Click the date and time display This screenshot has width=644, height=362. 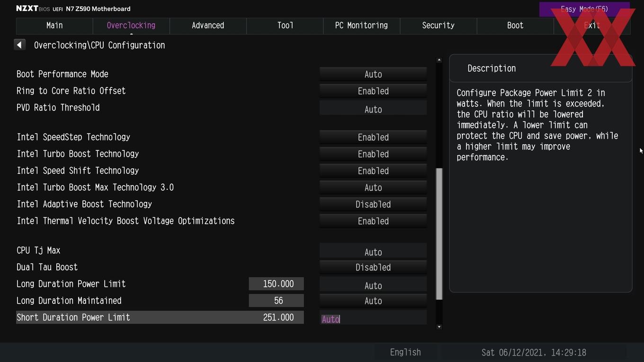[x=534, y=353]
